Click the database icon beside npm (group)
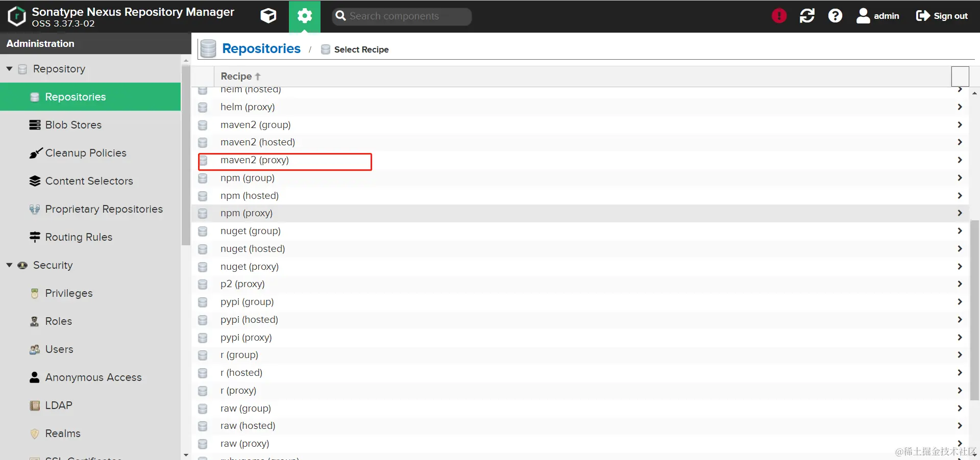The height and width of the screenshot is (460, 980). click(x=203, y=178)
